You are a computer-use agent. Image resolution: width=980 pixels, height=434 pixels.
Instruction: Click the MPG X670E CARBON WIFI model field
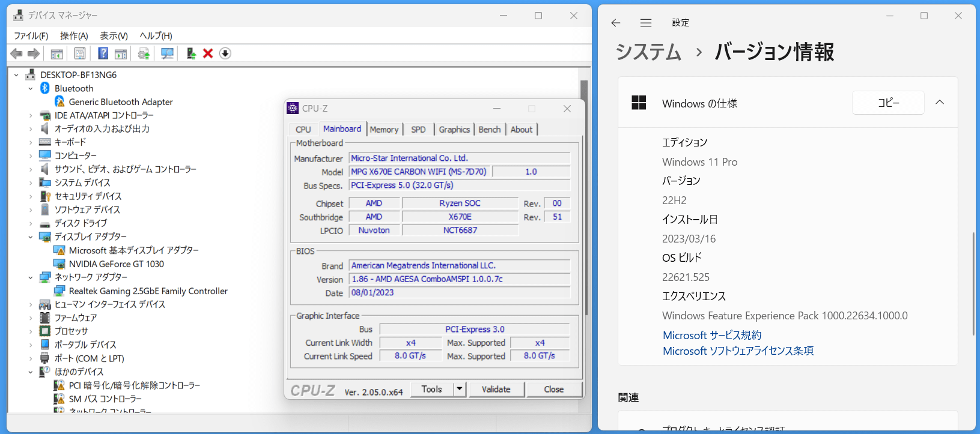coord(419,172)
